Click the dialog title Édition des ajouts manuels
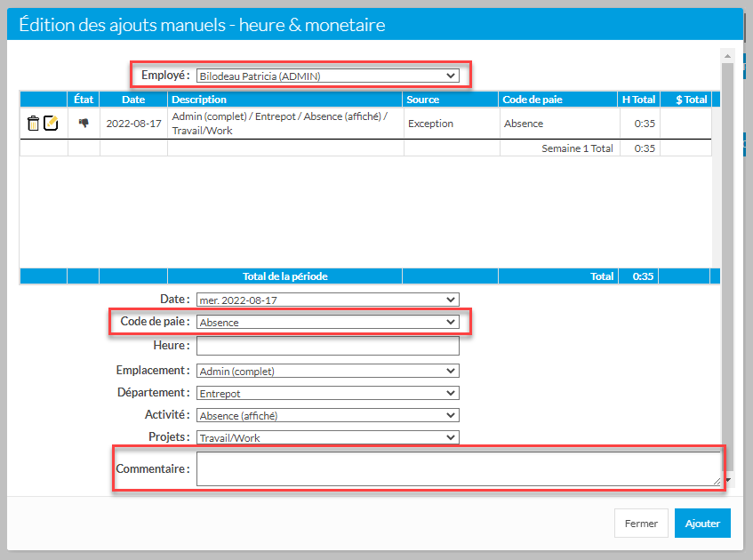 pyautogui.click(x=202, y=25)
